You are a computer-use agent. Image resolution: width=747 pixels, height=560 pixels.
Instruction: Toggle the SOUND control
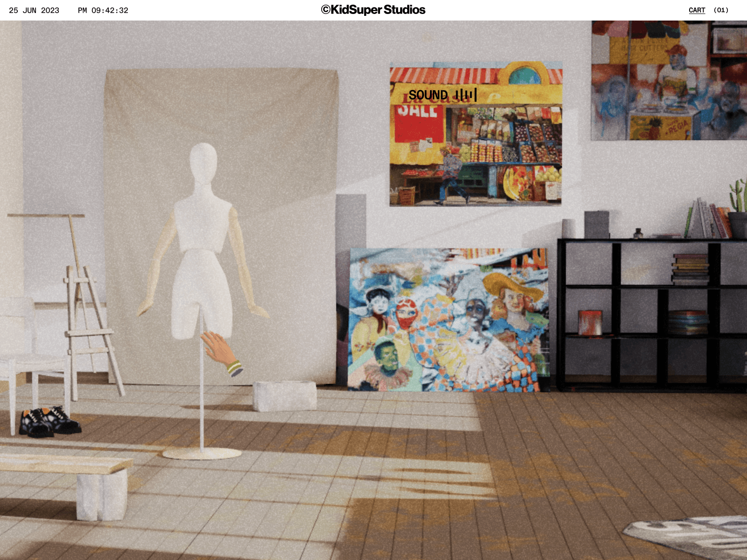443,95
